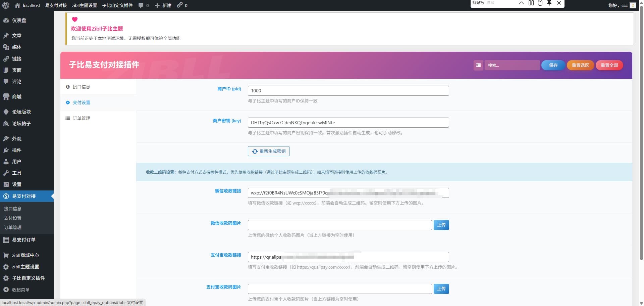
Task: Click the 评论 comment icon in sidebar
Action: [x=6, y=82]
